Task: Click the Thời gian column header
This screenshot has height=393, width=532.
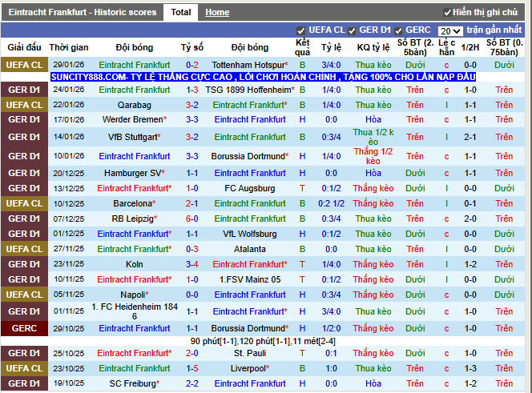Action: 69,47
